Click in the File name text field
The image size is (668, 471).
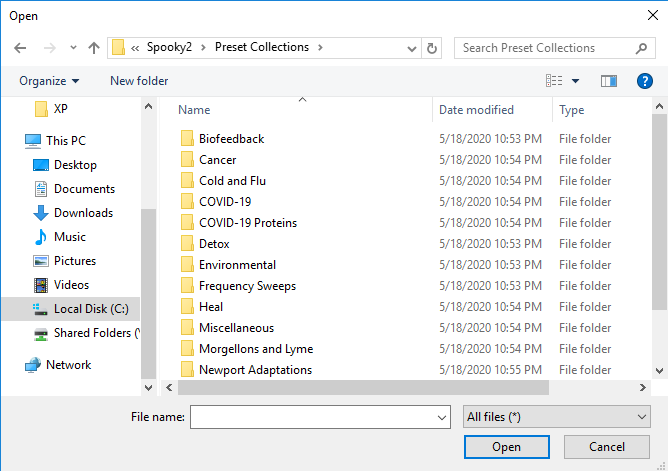coord(312,417)
